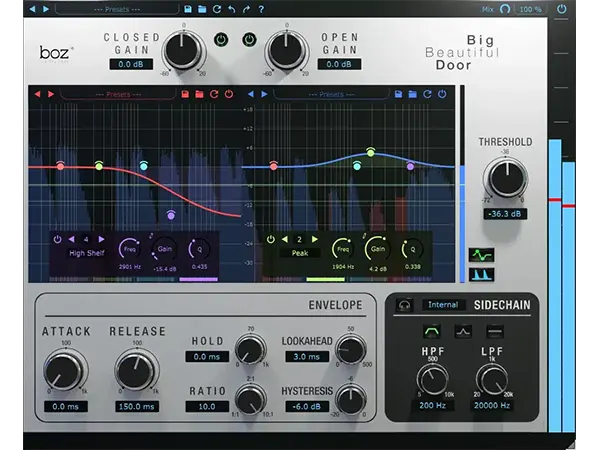This screenshot has width=600, height=450.
Task: Undo last change in top bar
Action: click(232, 9)
